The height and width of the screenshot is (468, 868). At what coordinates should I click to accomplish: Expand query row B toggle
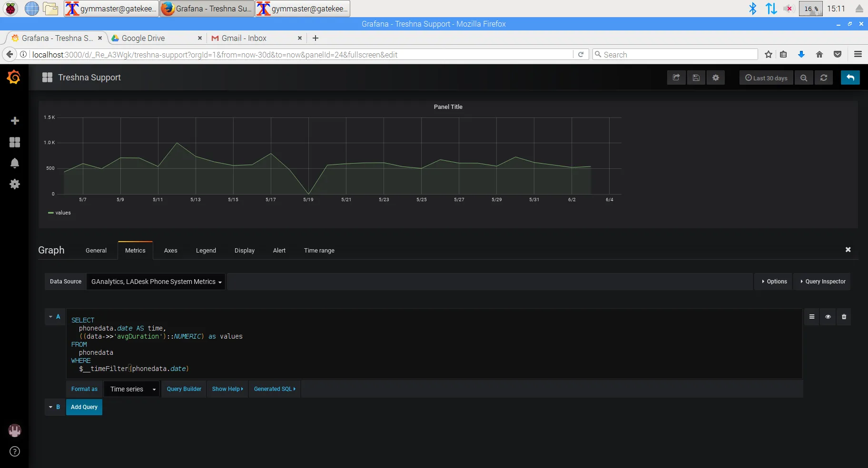click(x=51, y=407)
